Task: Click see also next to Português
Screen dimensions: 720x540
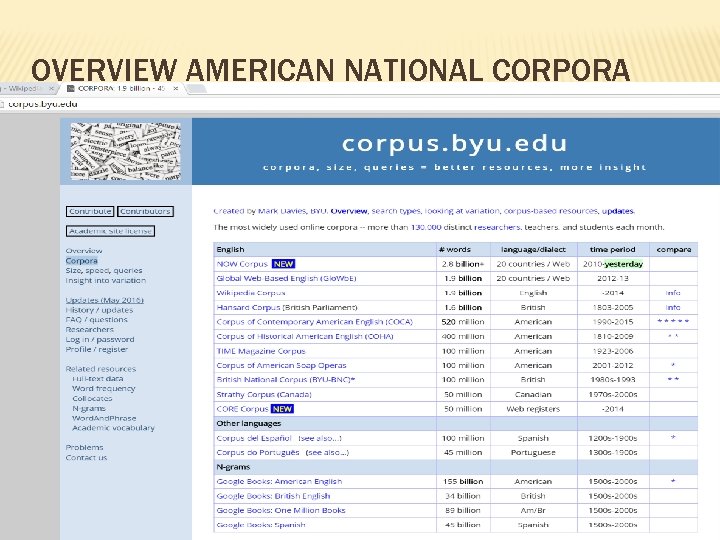Action: coord(327,453)
